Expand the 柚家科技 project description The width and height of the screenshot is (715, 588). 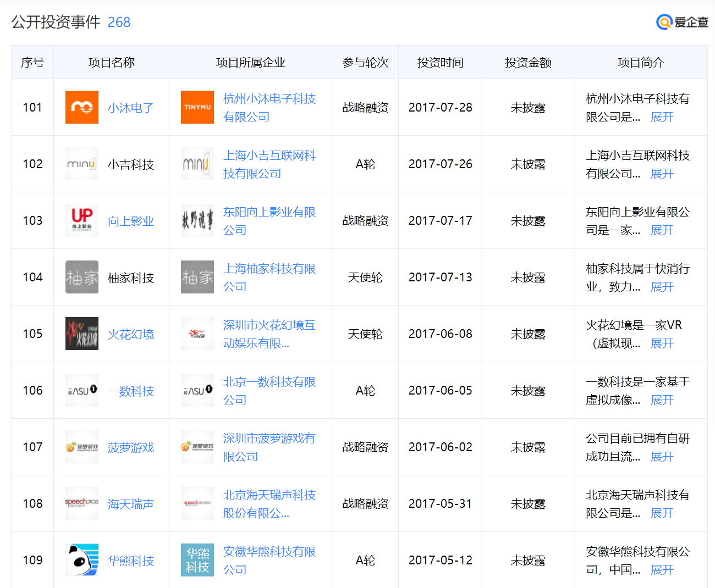point(662,287)
